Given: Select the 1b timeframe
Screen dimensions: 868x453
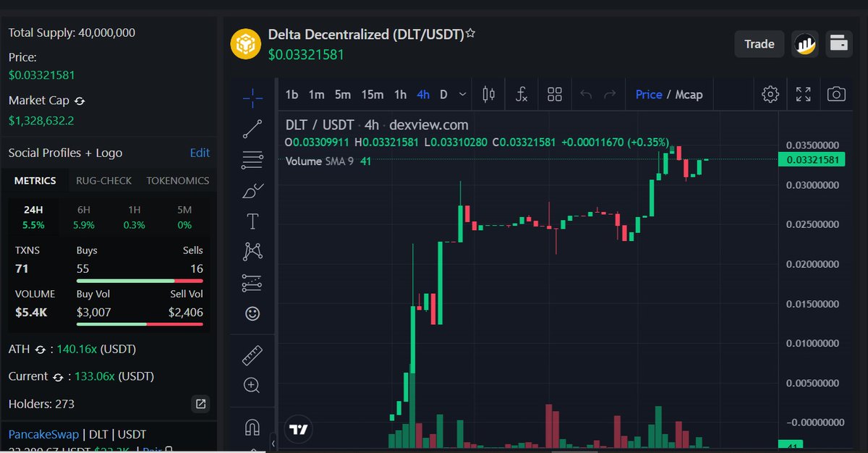Looking at the screenshot, I should coord(292,94).
